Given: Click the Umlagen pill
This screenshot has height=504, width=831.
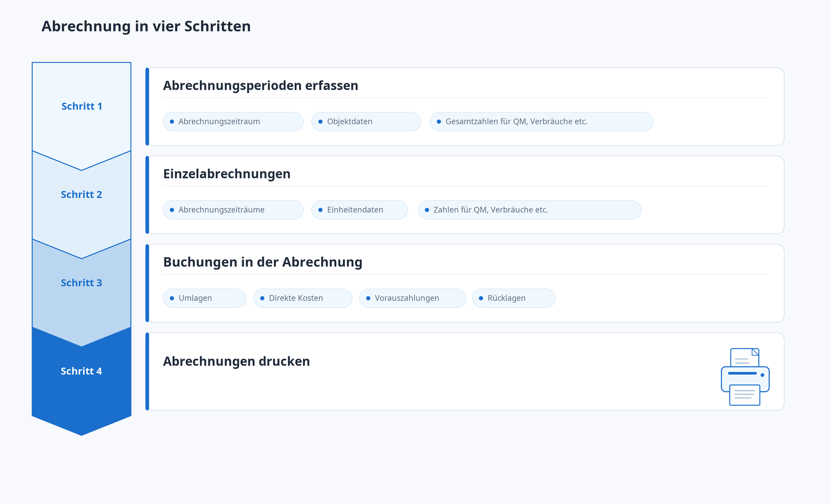Looking at the screenshot, I should tap(204, 298).
